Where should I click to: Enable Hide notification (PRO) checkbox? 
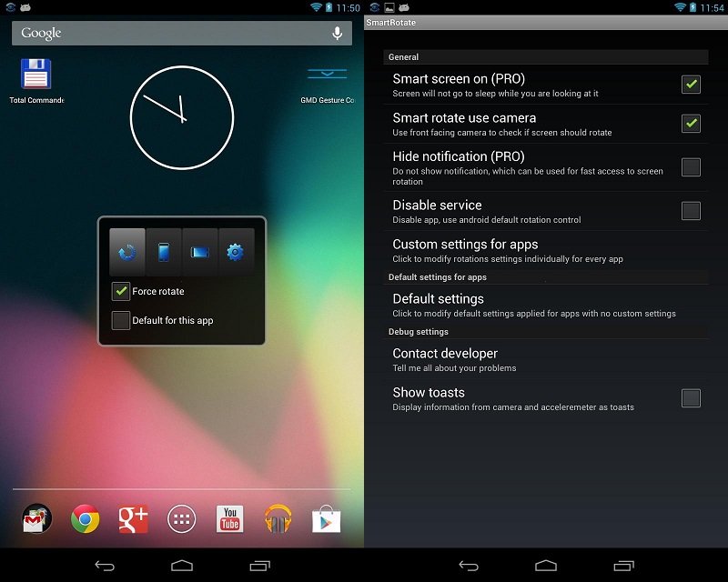pos(691,167)
